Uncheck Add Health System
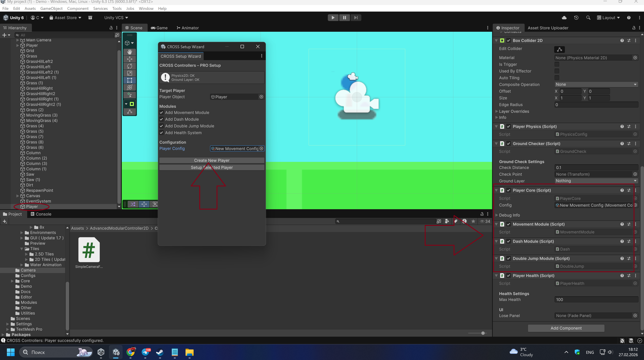Image resolution: width=644 pixels, height=360 pixels. tap(162, 133)
